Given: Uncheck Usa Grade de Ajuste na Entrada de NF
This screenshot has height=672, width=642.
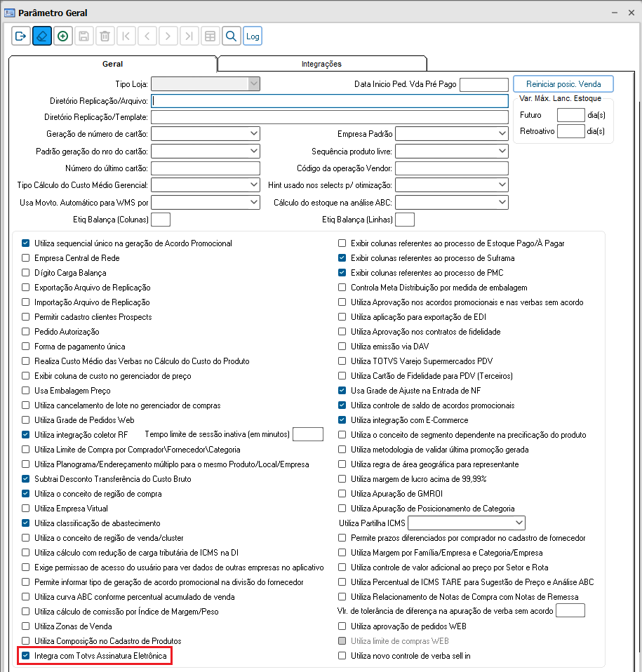Looking at the screenshot, I should 342,391.
